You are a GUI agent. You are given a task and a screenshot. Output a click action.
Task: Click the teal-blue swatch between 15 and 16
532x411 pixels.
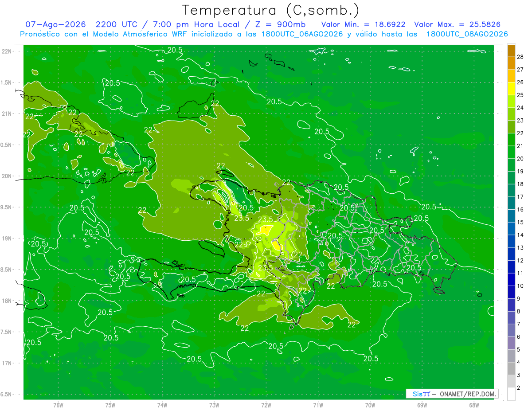coord(511,216)
